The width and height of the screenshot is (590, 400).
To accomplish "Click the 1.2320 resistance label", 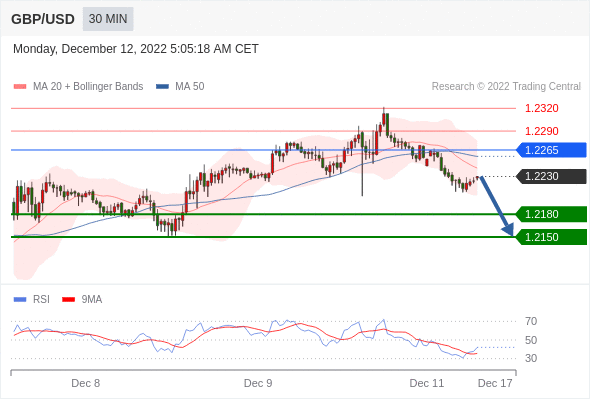I will [542, 108].
